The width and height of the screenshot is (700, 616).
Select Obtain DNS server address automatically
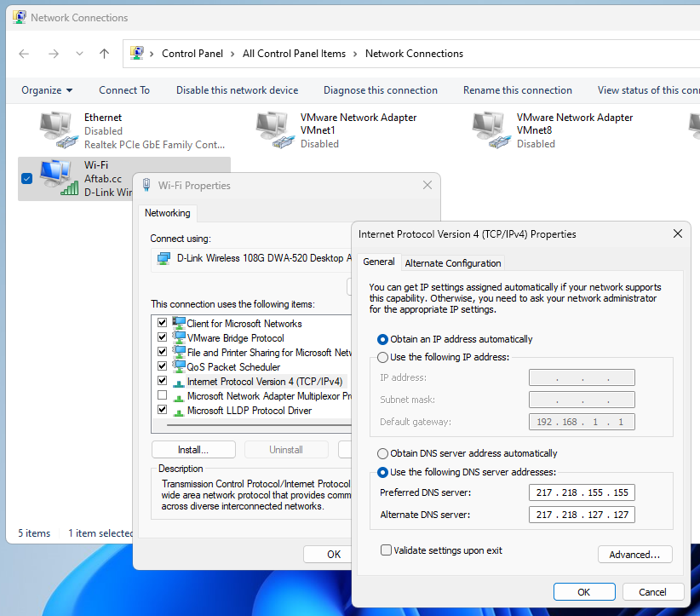[x=383, y=453]
